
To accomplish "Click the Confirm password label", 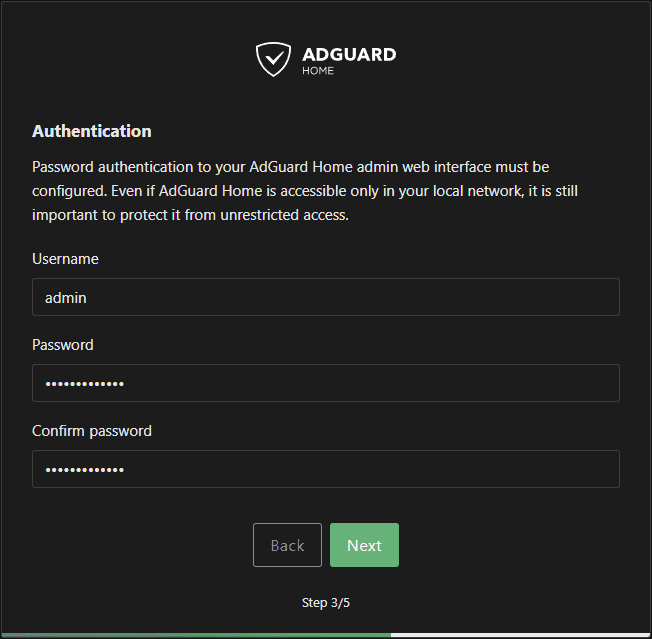I will pyautogui.click(x=92, y=431).
